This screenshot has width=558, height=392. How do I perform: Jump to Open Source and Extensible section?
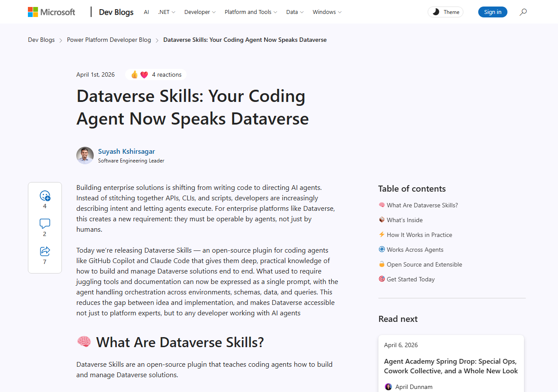[x=424, y=264]
